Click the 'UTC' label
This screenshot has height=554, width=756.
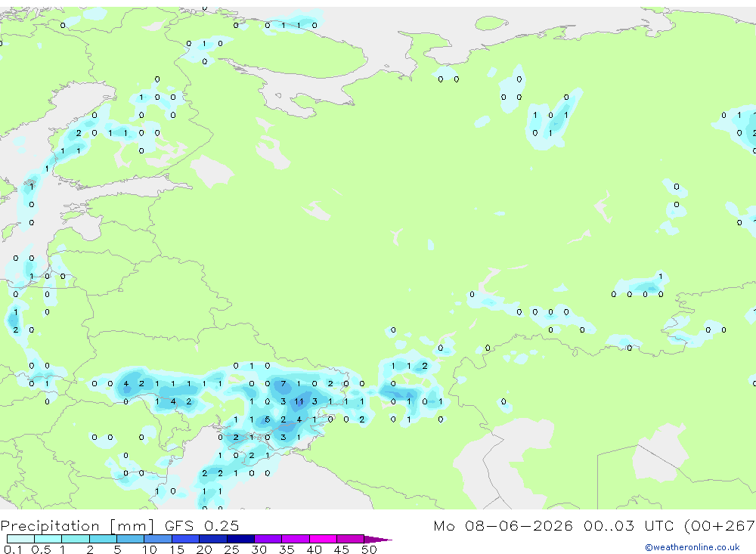pos(659,525)
